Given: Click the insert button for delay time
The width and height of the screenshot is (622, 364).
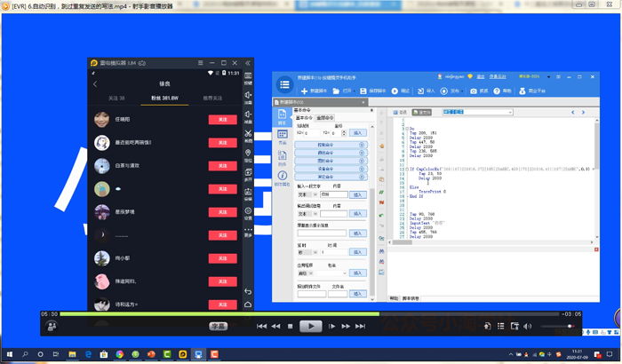Looking at the screenshot, I should tap(358, 252).
